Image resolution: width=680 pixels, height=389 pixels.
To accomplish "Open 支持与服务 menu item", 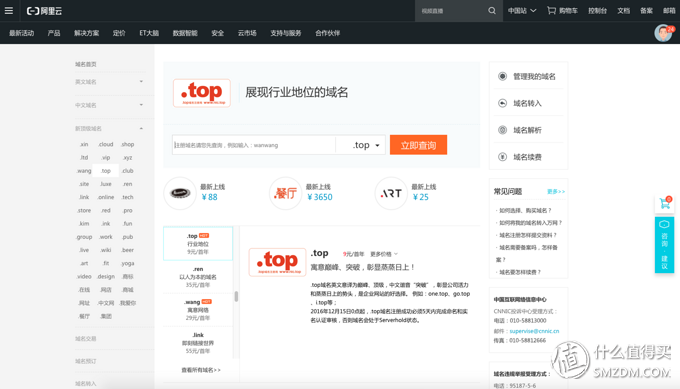I will (x=285, y=33).
